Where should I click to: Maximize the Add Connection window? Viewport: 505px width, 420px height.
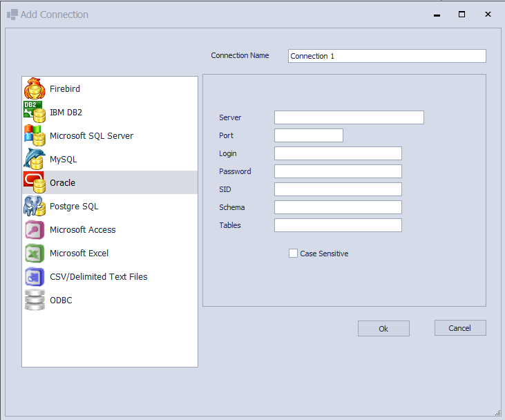[x=462, y=15]
